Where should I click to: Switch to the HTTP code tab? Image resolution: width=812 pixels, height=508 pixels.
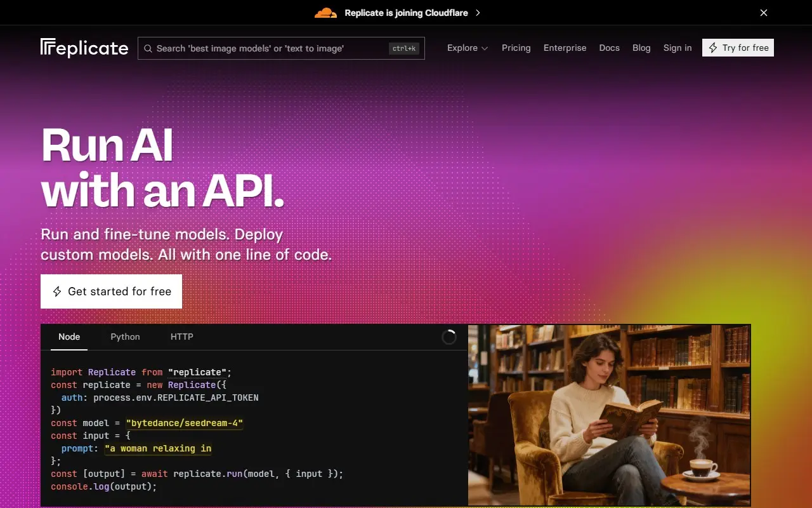181,337
